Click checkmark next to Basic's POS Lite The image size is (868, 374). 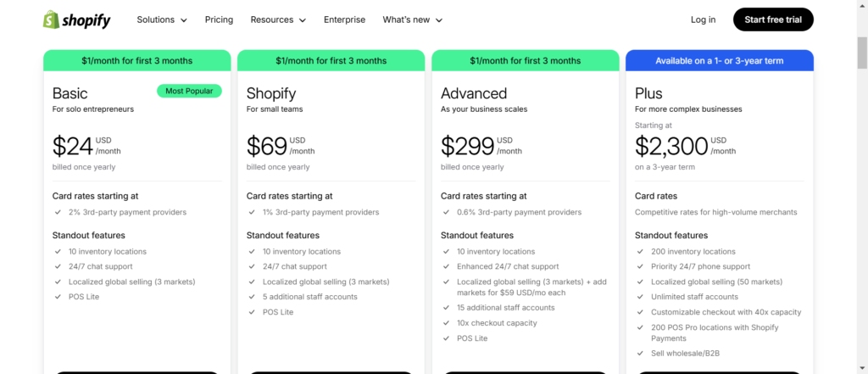coord(58,297)
